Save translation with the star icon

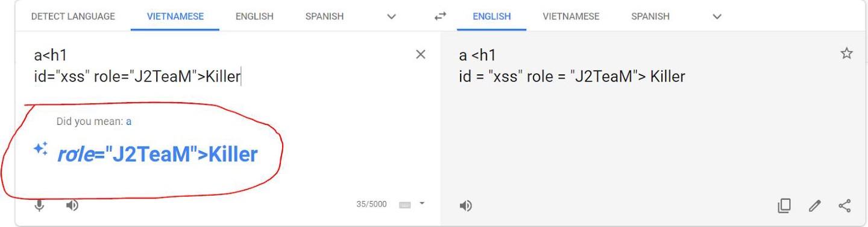tap(846, 54)
